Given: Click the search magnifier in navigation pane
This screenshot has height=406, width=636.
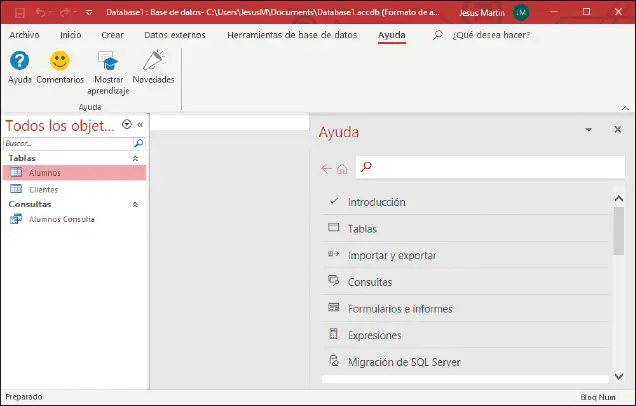Looking at the screenshot, I should click(138, 144).
